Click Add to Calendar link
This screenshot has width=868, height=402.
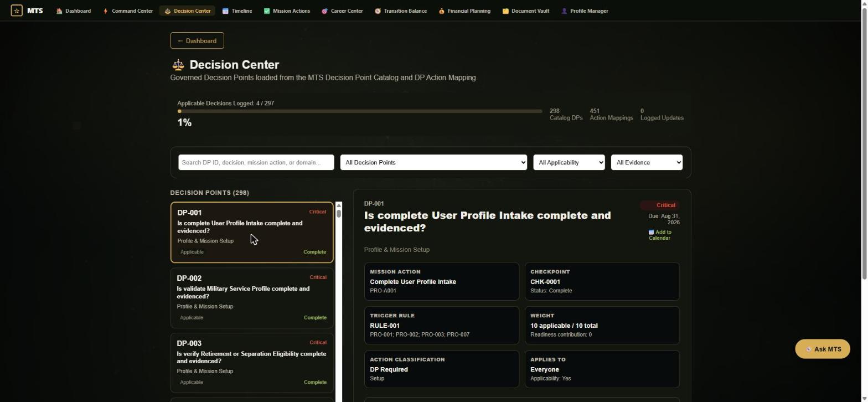(x=660, y=235)
